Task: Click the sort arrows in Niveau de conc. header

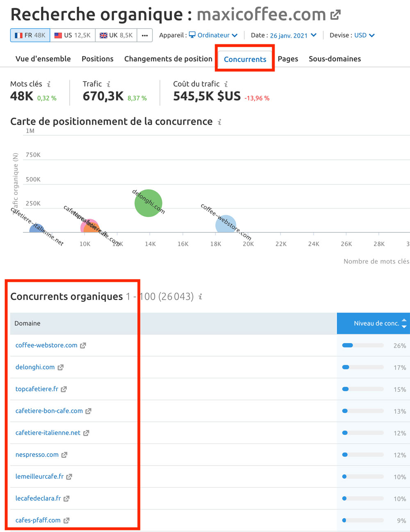Action: (404, 323)
